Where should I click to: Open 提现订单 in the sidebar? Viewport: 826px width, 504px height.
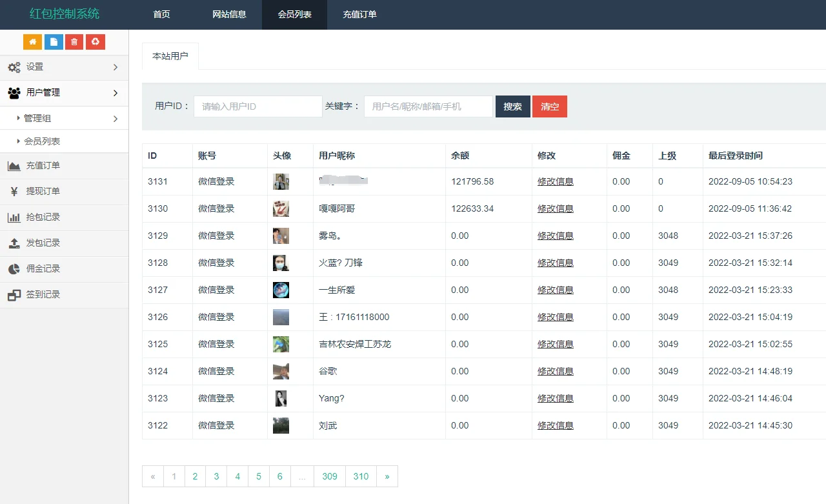point(43,192)
